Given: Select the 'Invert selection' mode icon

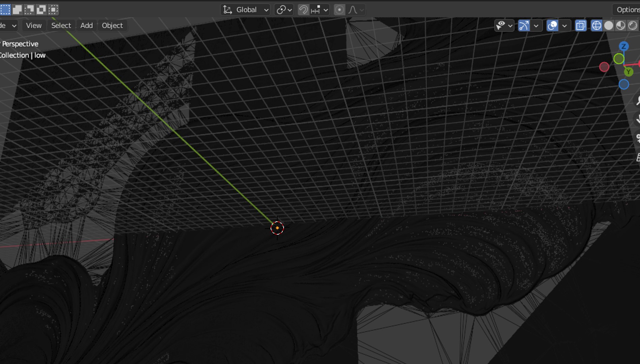Looking at the screenshot, I should click(41, 9).
